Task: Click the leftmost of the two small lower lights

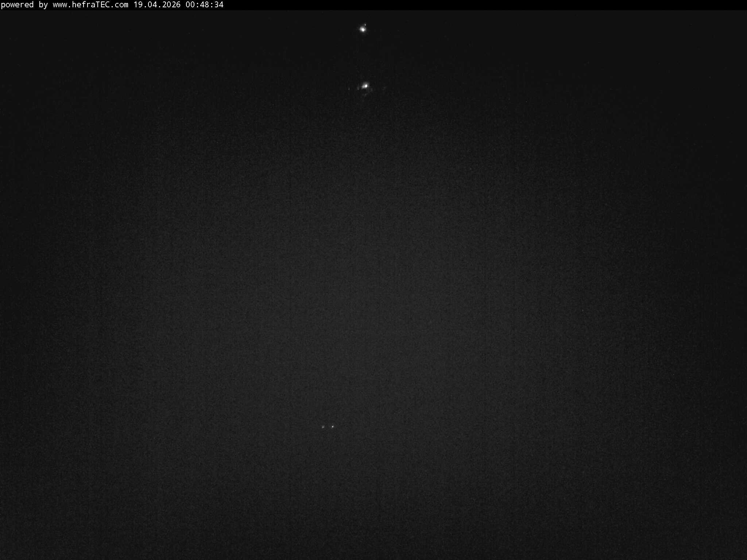Action: pos(323,427)
